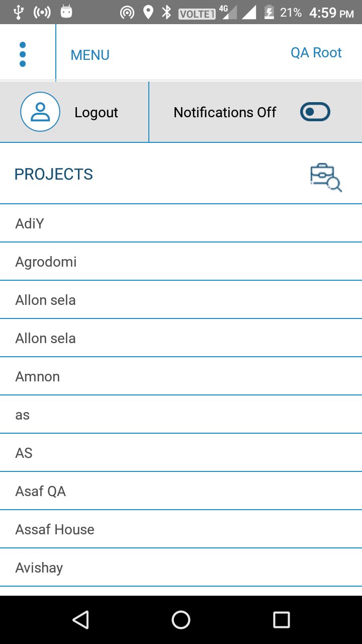This screenshot has width=362, height=644.
Task: Tap the PROJECTS section heading
Action: (x=54, y=174)
